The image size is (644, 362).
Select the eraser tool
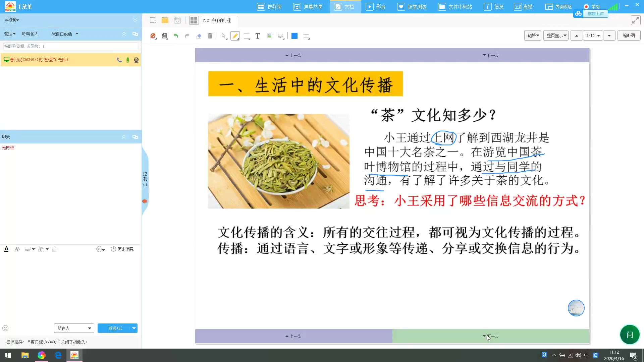point(199,36)
